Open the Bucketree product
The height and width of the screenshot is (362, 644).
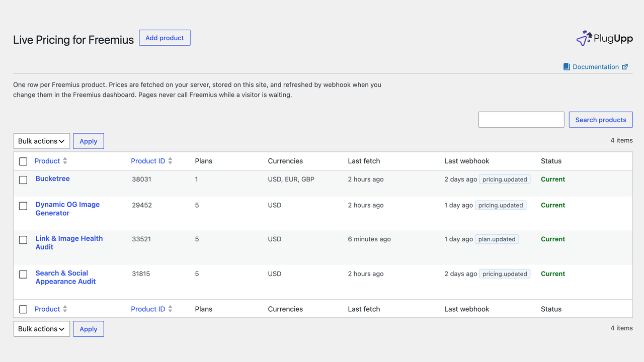point(53,178)
